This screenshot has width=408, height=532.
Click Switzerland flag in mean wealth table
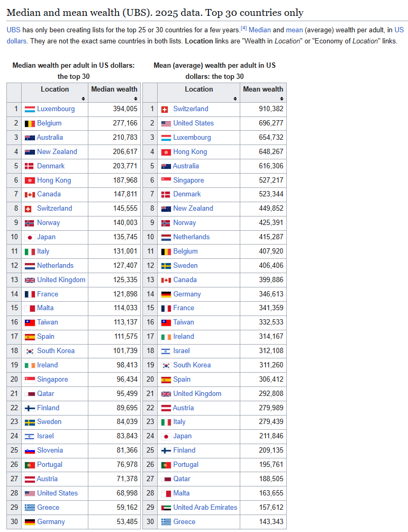point(165,109)
